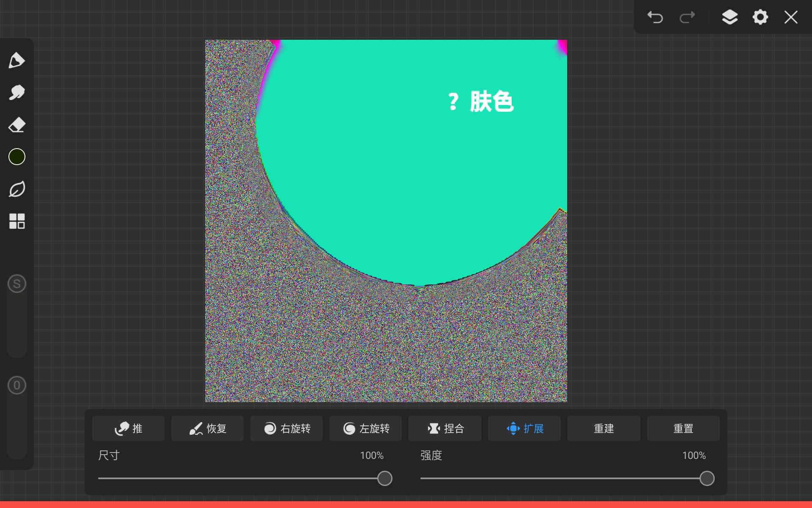Click the 肤色 text on canvas
The image size is (812, 508).
tap(491, 102)
